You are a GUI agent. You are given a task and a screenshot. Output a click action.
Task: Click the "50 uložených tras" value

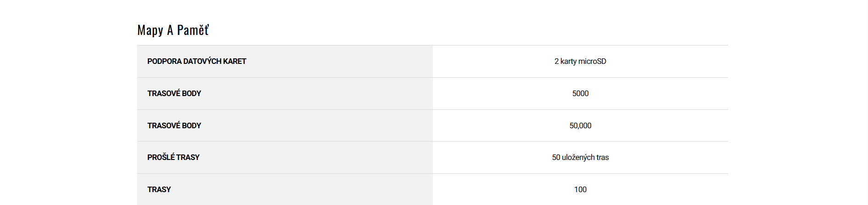point(580,157)
